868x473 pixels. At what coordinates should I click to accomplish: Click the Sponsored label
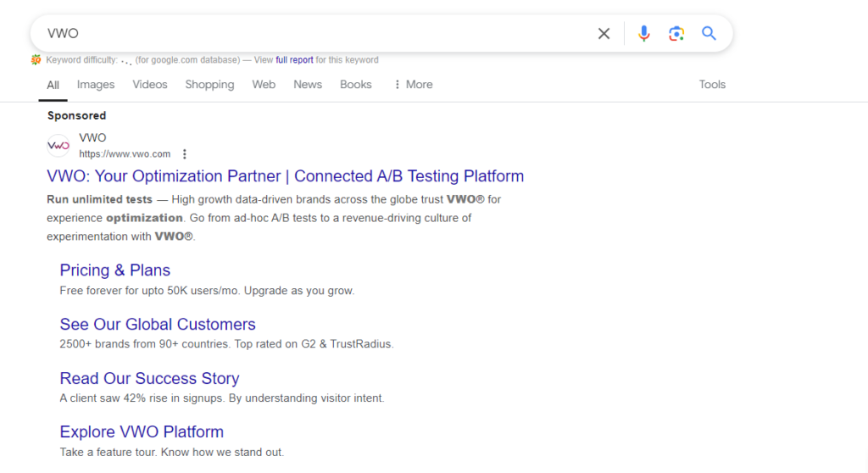coord(76,116)
